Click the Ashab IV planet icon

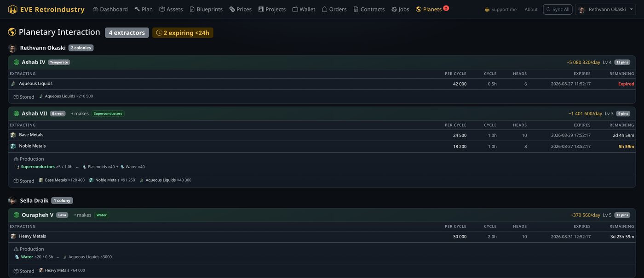tap(17, 62)
